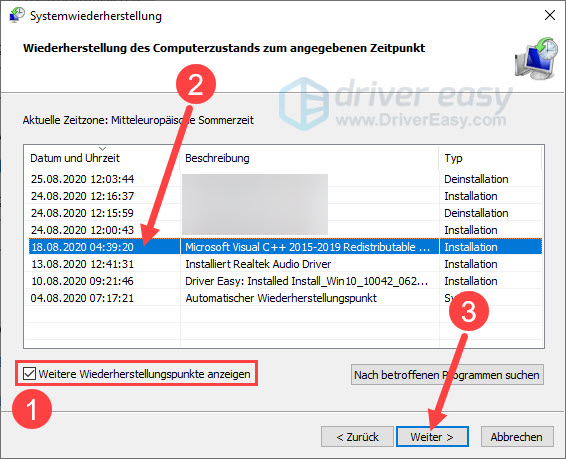Image resolution: width=566 pixels, height=459 pixels.
Task: Click Deinstallation type in 24.08.2020 12:15:59 row
Action: tap(476, 213)
